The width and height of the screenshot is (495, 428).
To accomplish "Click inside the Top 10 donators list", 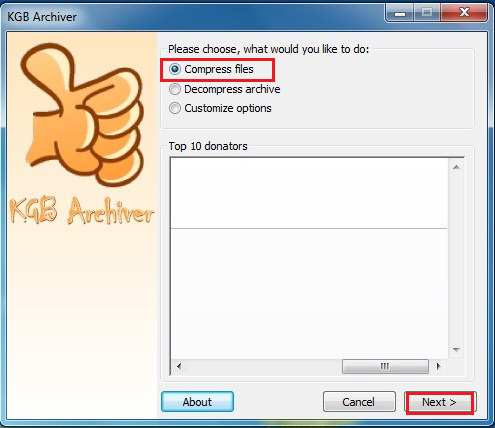I will pyautogui.click(x=309, y=258).
